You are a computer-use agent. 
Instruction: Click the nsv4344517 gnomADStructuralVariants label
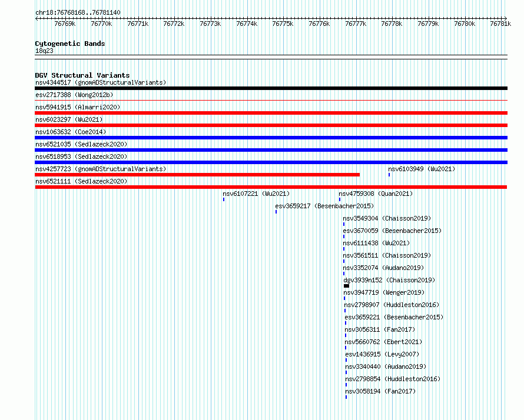pyautogui.click(x=101, y=82)
